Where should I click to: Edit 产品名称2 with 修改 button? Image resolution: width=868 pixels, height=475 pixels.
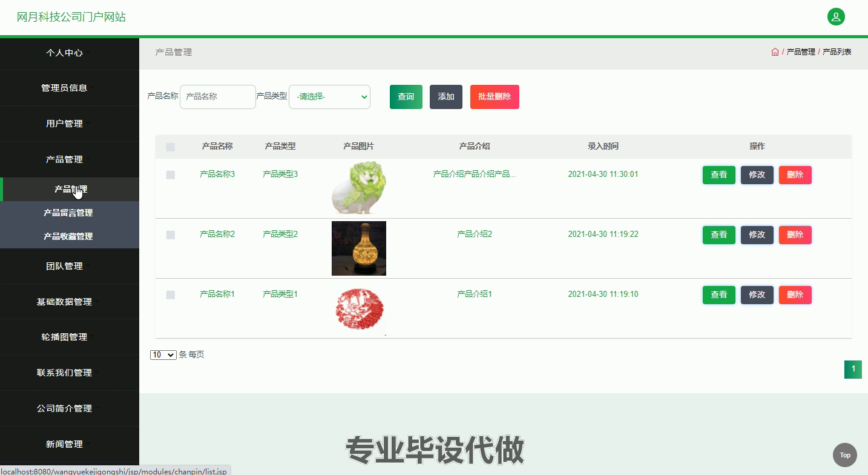pos(757,235)
